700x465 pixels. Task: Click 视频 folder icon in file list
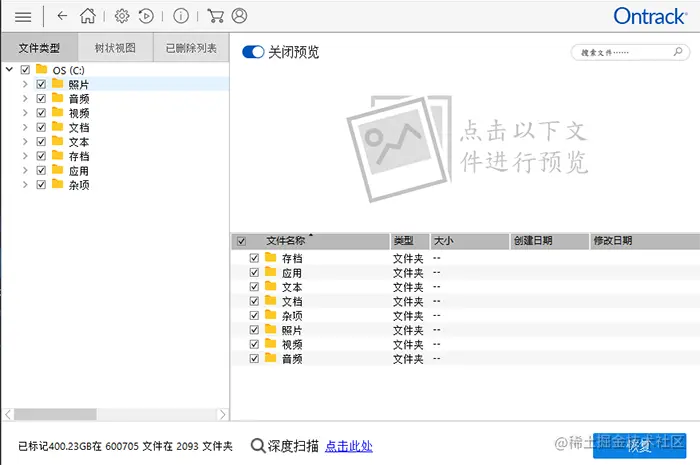coord(271,344)
